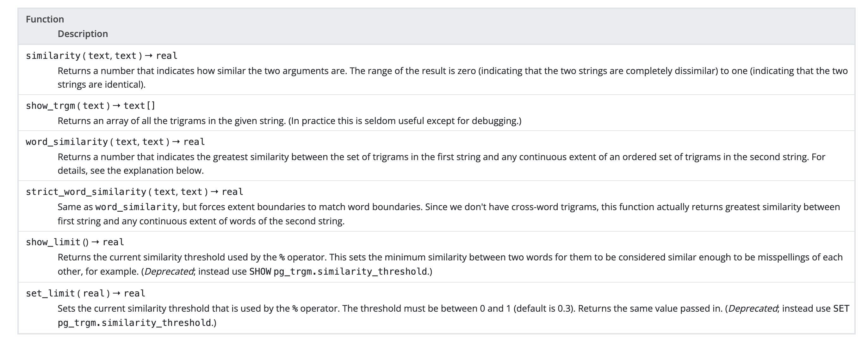Click the set_limit(real) function signature
The height and width of the screenshot is (343, 868).
pyautogui.click(x=85, y=293)
